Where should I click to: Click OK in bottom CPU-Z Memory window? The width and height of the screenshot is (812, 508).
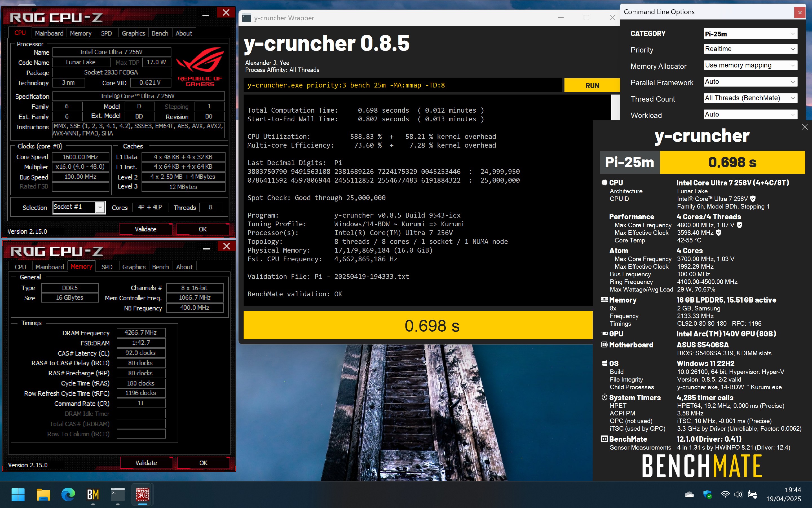coord(203,463)
